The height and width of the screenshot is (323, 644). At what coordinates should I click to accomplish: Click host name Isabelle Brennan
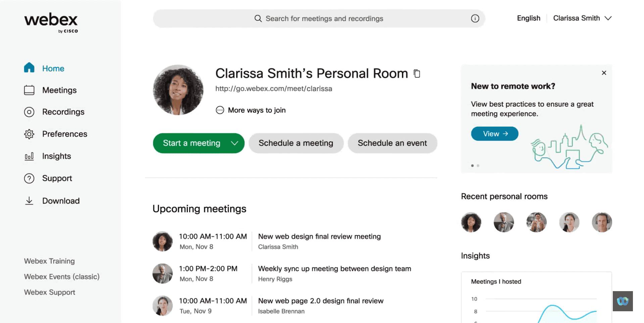coord(281,311)
